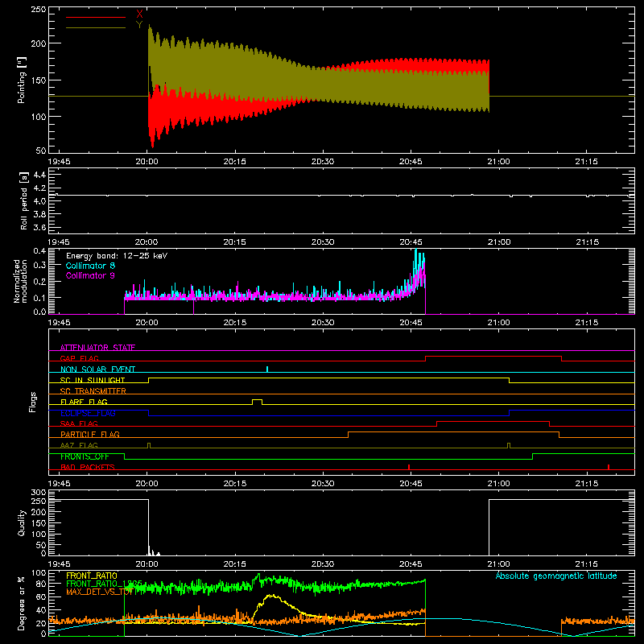Click the raised SAA_FLAG segment

pyautogui.click(x=493, y=421)
